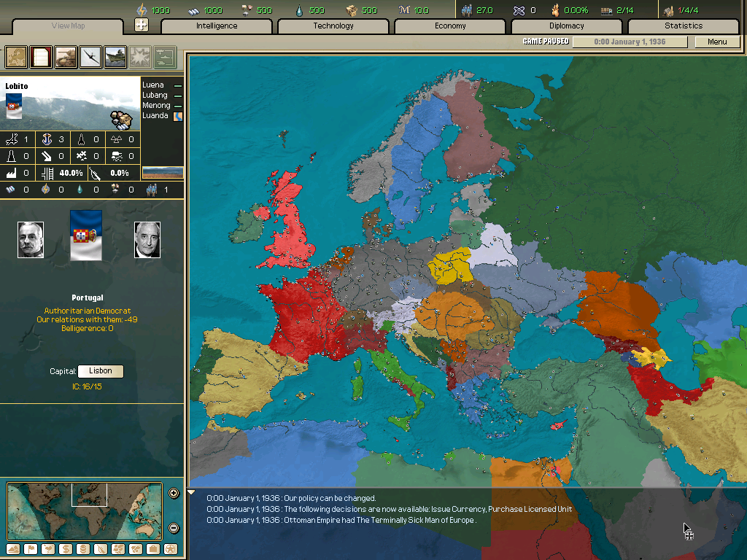Open revolt risk map mode briefcase icon
The width and height of the screenshot is (747, 560).
pyautogui.click(x=153, y=549)
